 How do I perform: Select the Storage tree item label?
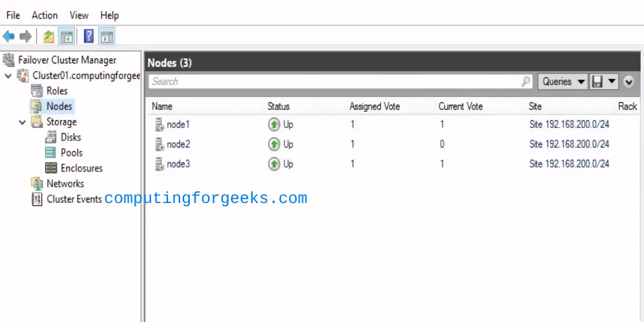61,122
